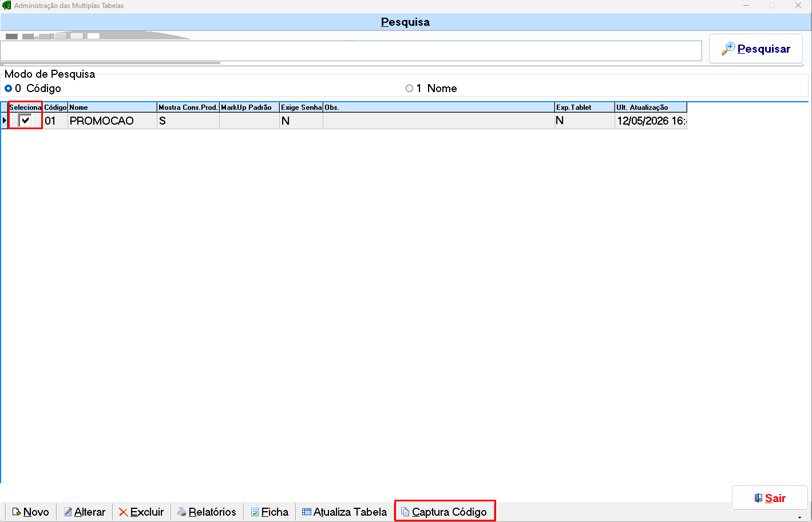The height and width of the screenshot is (522, 812).
Task: Click the Ult. Atualização column header
Action: point(651,107)
